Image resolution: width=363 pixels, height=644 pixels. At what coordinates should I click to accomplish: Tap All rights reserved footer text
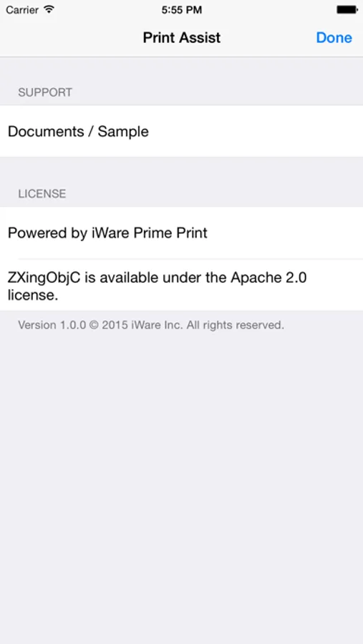click(235, 326)
